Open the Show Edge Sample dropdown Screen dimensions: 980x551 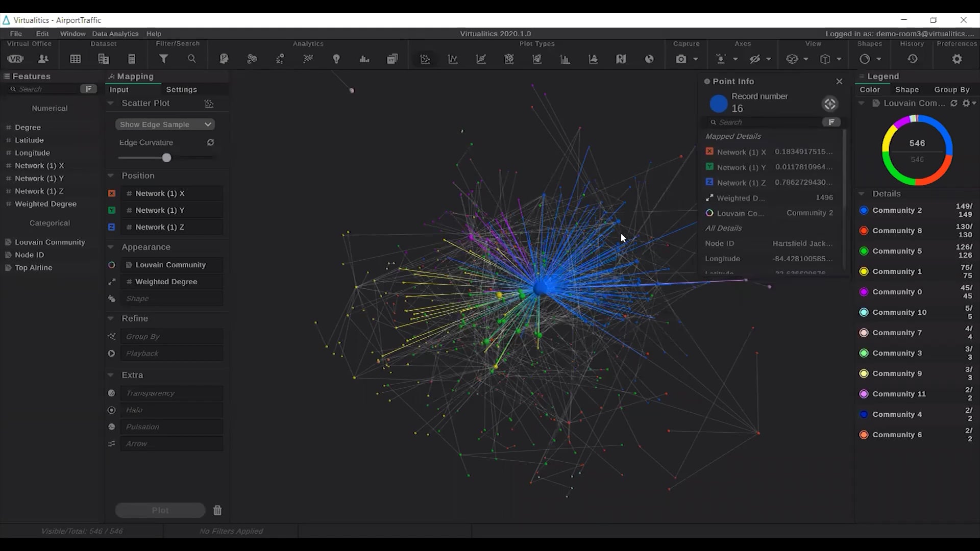(165, 124)
